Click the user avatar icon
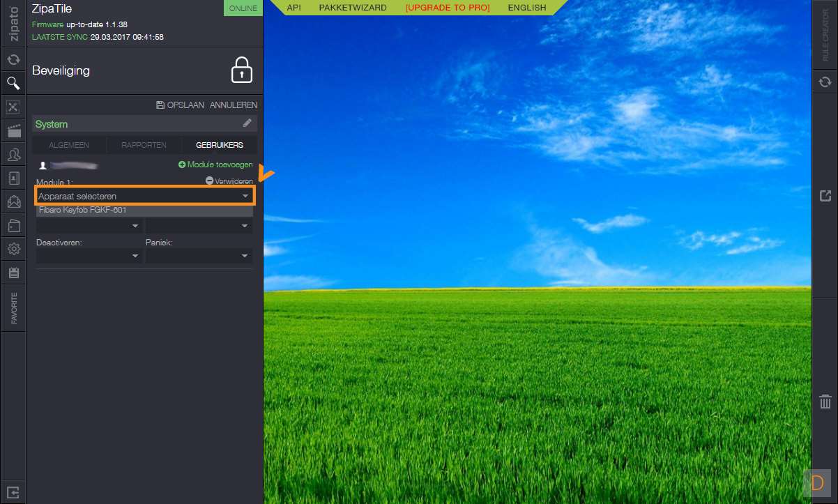The width and height of the screenshot is (838, 504). 43,166
